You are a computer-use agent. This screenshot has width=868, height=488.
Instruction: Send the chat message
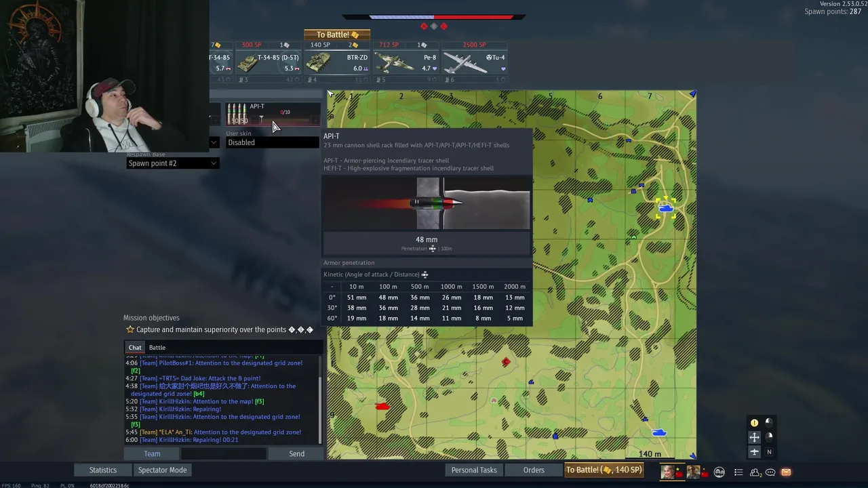coord(296,454)
